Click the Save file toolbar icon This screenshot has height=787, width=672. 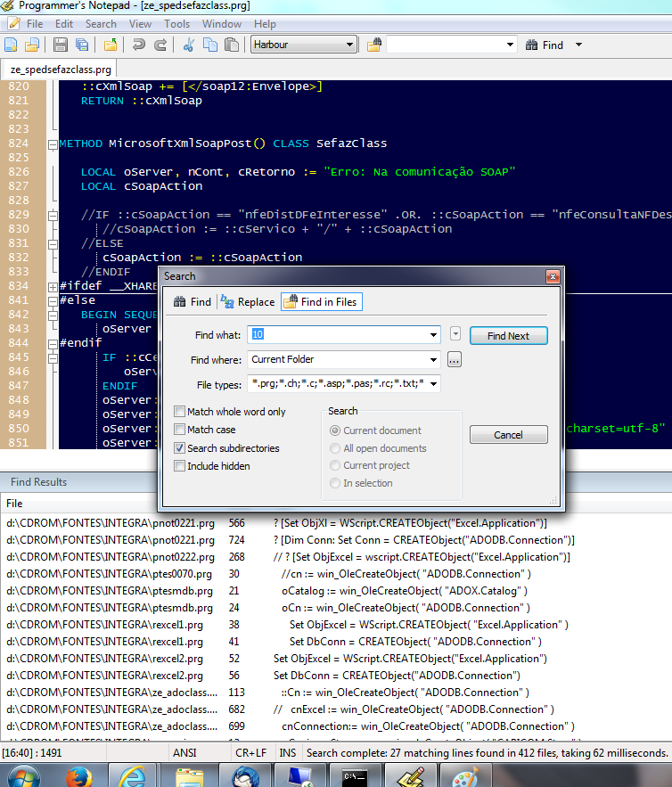tap(61, 45)
